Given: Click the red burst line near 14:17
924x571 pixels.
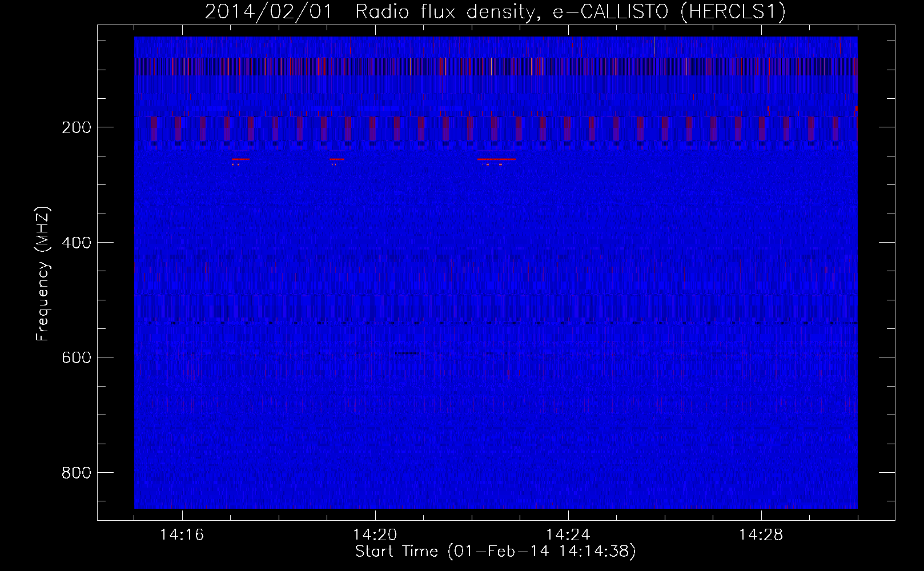Looking at the screenshot, I should (240, 159).
